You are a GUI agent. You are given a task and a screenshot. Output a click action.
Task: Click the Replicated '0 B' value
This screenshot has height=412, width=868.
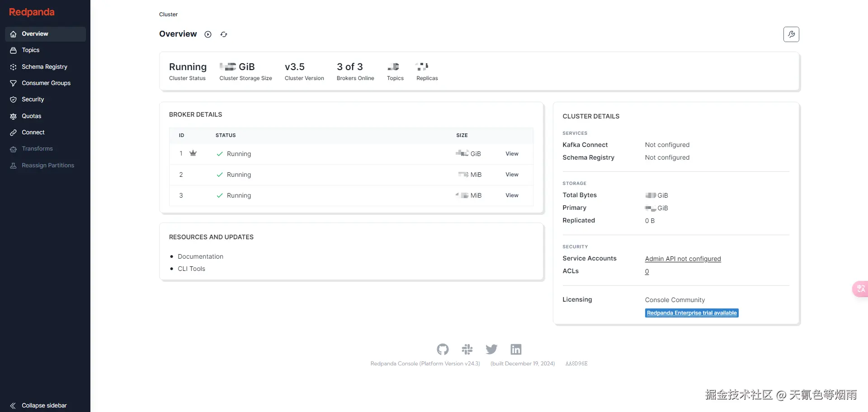650,221
